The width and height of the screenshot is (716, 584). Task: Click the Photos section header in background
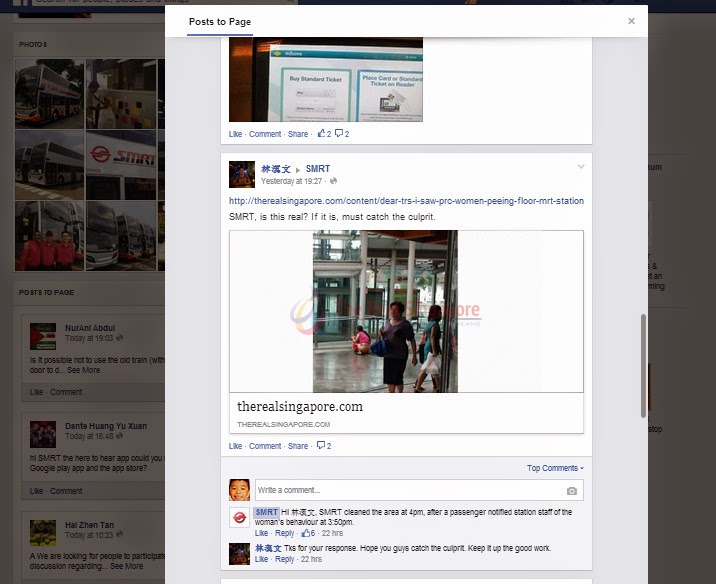click(33, 45)
